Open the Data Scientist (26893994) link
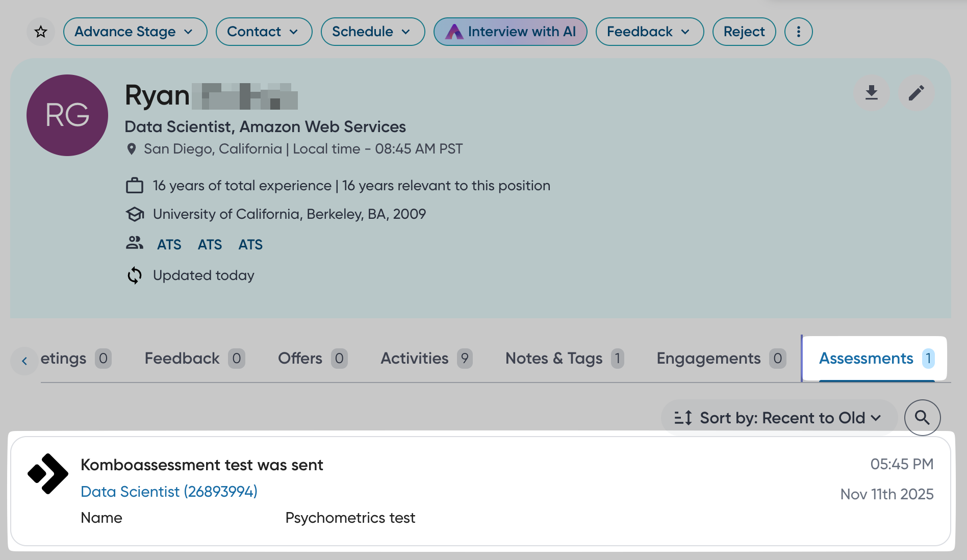 click(x=169, y=492)
